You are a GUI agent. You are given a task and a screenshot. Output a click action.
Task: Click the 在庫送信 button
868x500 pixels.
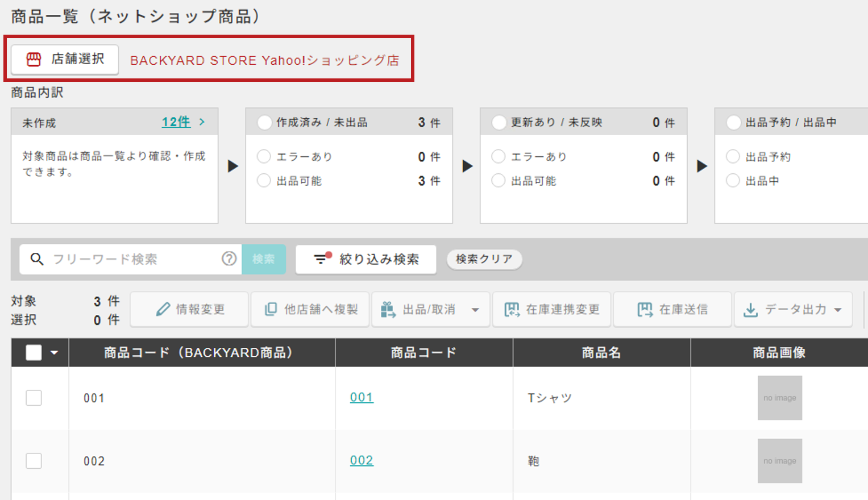672,309
